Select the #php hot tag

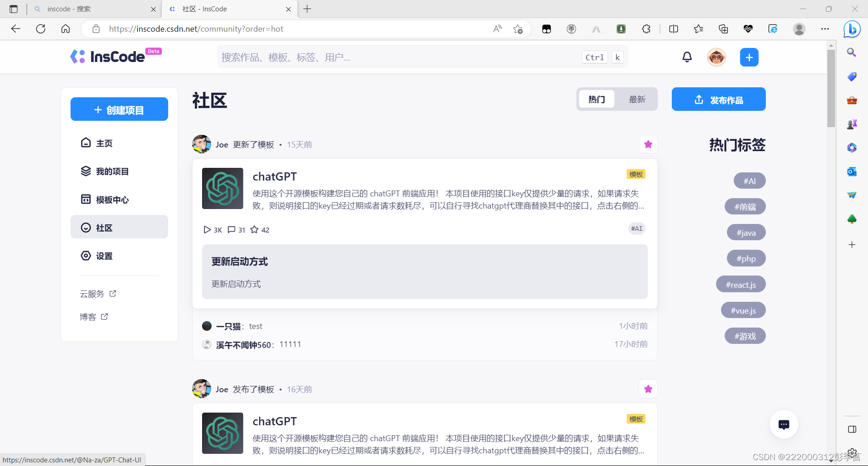pos(746,258)
